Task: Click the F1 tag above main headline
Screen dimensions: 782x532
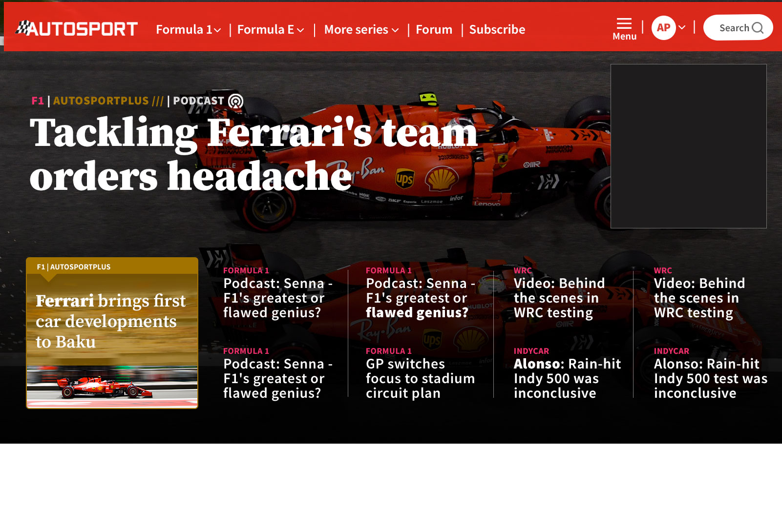Action: [38, 101]
